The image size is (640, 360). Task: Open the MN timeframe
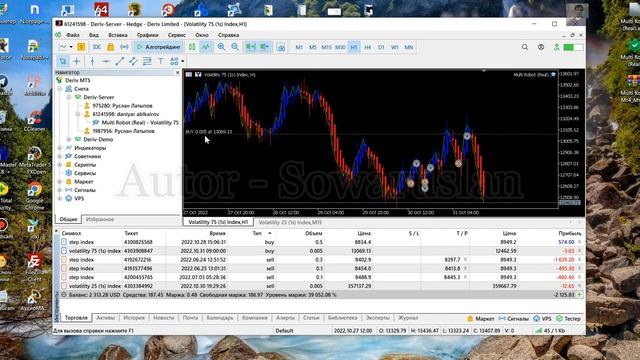pyautogui.click(x=409, y=47)
